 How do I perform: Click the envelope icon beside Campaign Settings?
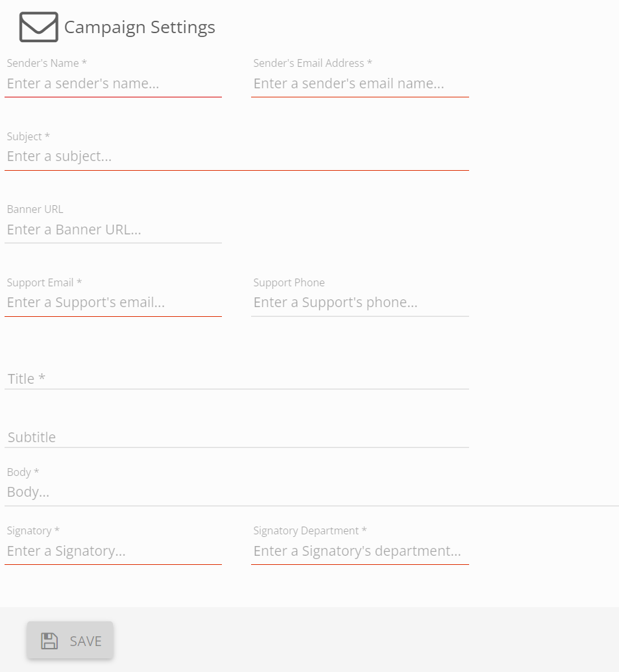[39, 27]
